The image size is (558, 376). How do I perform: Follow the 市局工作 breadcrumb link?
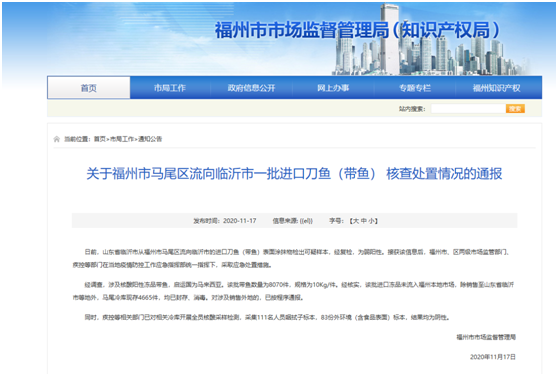click(122, 139)
